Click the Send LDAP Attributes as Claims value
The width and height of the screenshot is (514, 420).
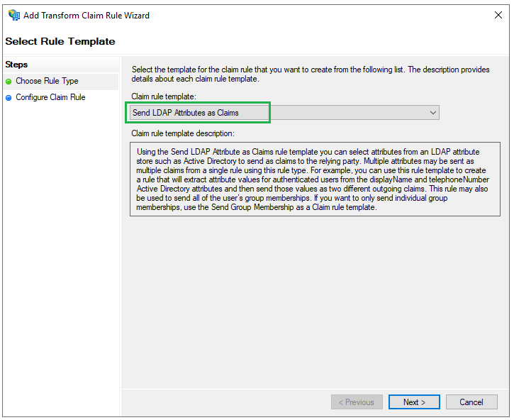click(186, 113)
